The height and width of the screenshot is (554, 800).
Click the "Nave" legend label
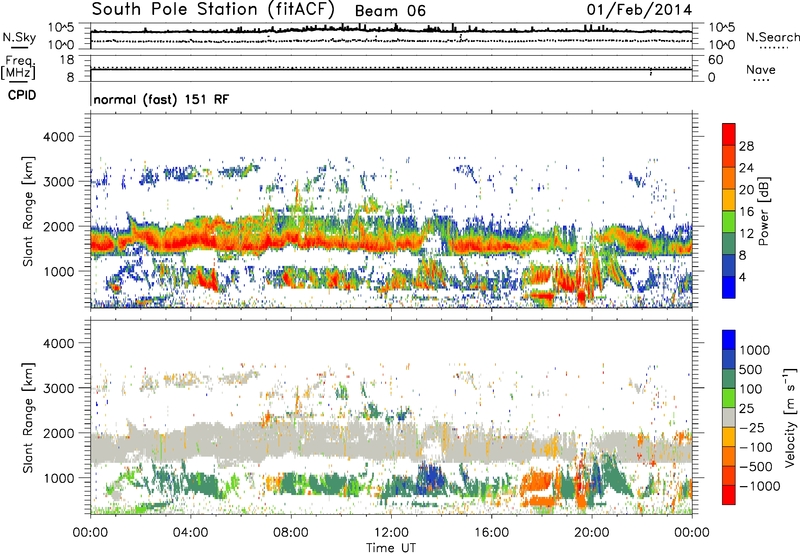[x=761, y=69]
